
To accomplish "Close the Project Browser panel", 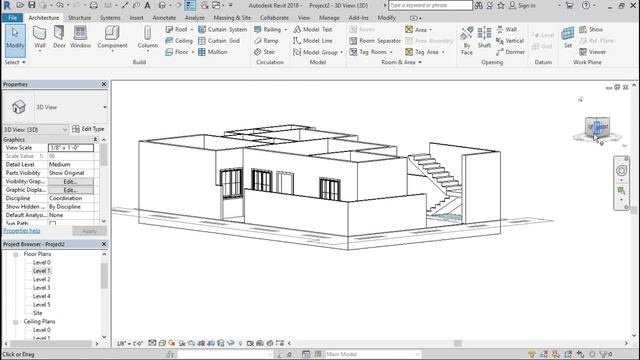I will (x=104, y=244).
